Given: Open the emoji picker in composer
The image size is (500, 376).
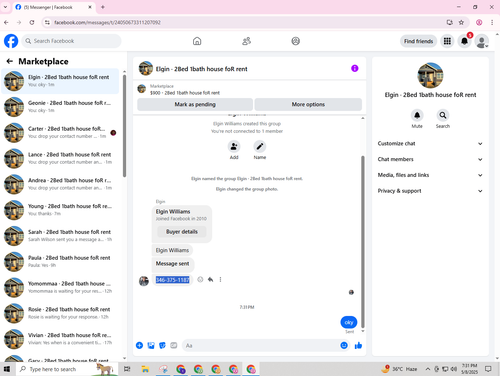Looking at the screenshot, I should 344,345.
